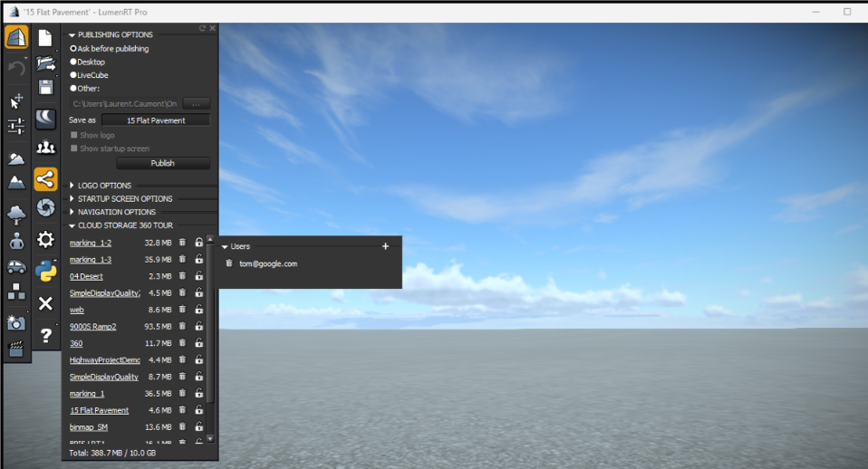This screenshot has width=868, height=469.
Task: Select the mountain terrain sculpt icon
Action: tap(16, 183)
